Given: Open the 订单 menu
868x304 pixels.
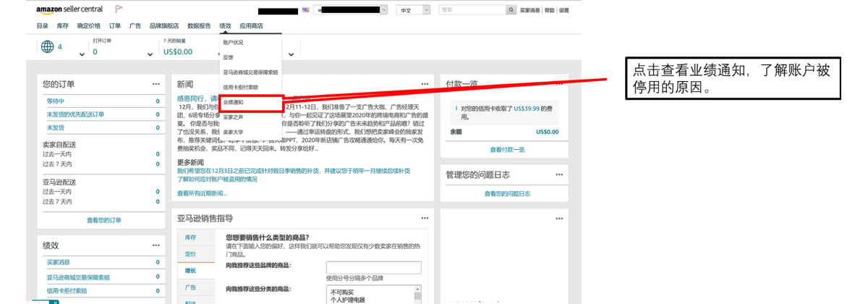Looking at the screenshot, I should click(x=115, y=25).
